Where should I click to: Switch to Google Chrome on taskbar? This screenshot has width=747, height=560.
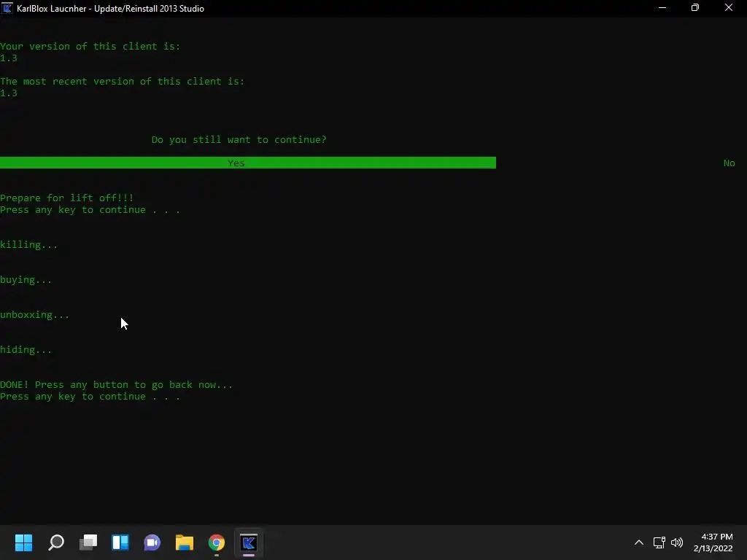click(x=216, y=542)
